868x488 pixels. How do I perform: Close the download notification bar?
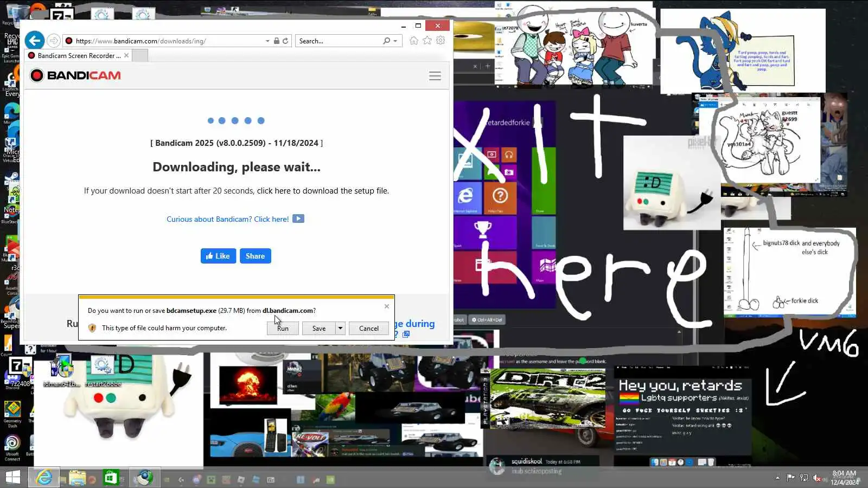[x=387, y=306]
